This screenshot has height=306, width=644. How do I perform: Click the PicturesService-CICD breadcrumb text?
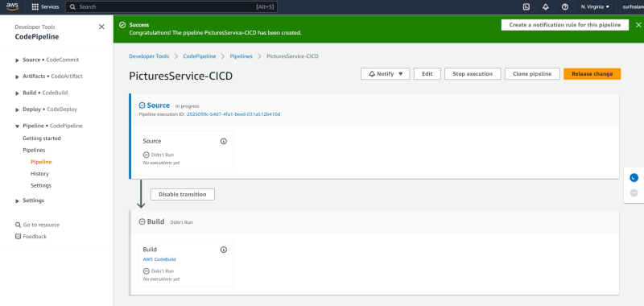(292, 56)
